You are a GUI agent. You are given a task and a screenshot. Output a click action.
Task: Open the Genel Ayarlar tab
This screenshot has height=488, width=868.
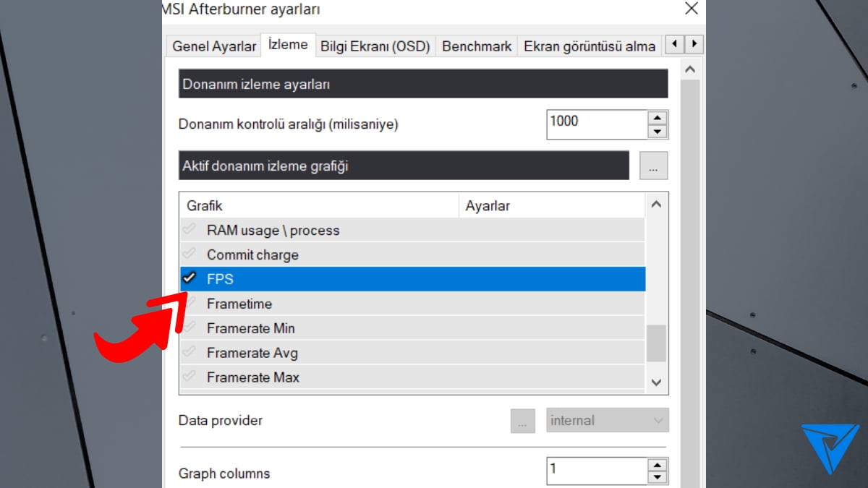click(214, 46)
